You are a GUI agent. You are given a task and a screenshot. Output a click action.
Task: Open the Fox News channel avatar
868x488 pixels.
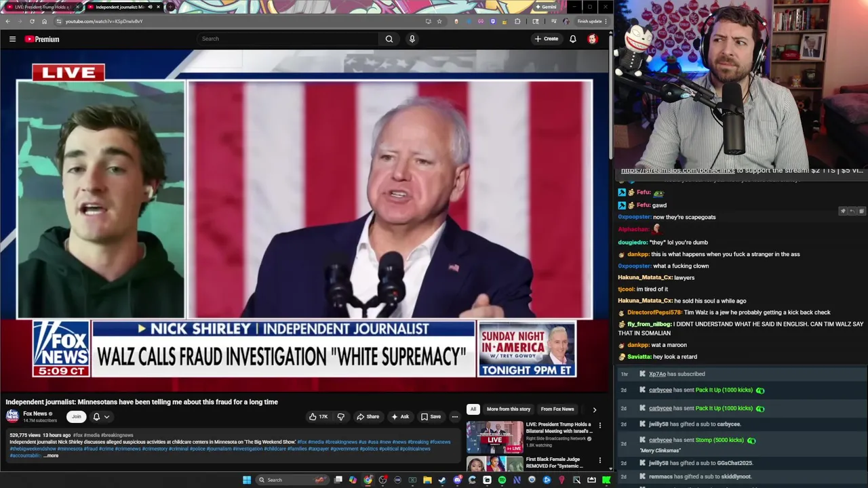12,416
